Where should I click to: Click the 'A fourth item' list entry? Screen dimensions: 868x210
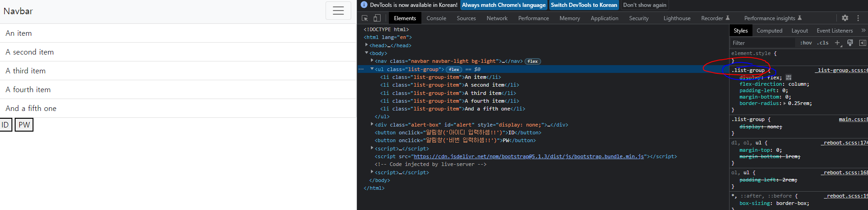tap(178, 89)
